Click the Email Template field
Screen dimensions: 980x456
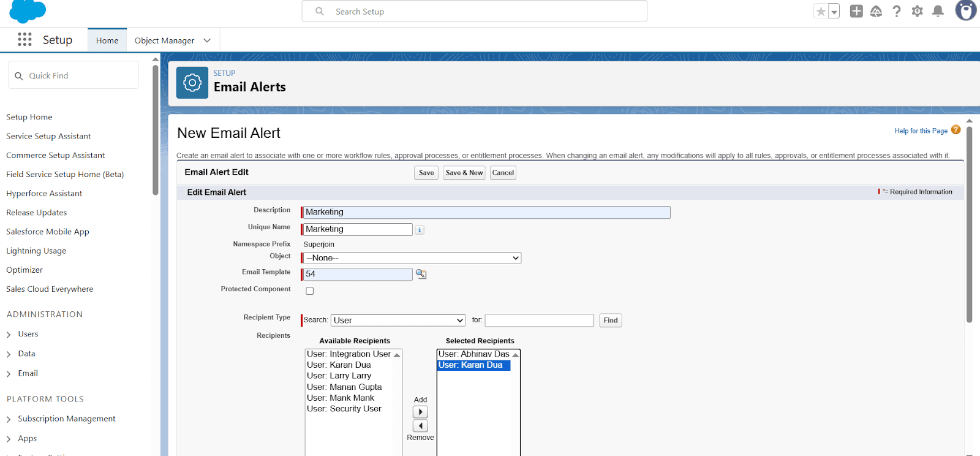(x=358, y=274)
